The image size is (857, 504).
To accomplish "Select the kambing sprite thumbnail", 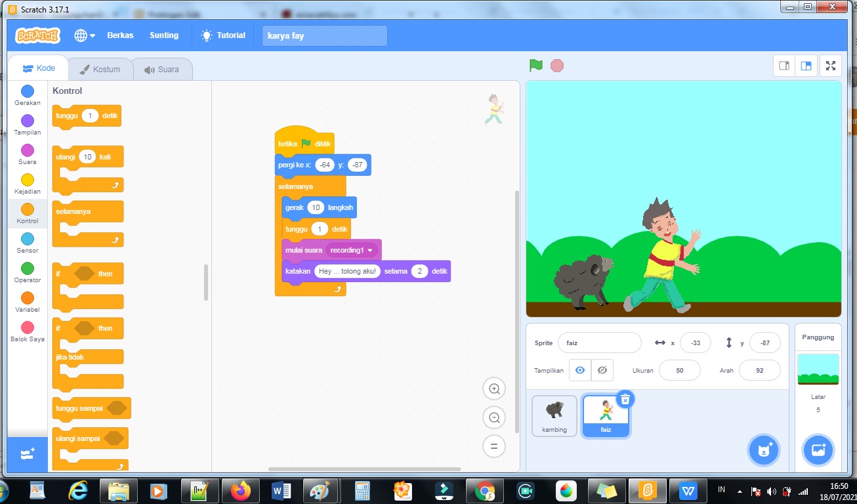I will [554, 415].
